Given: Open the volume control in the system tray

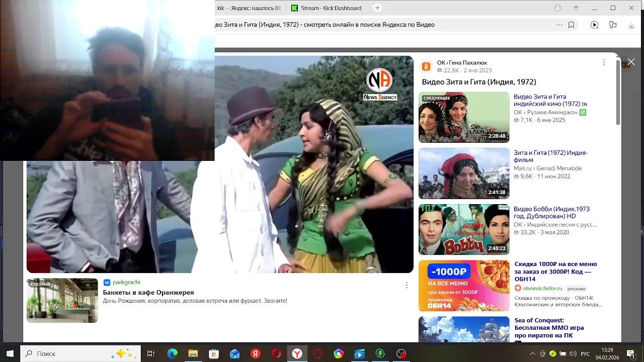Looking at the screenshot, I should 573,353.
